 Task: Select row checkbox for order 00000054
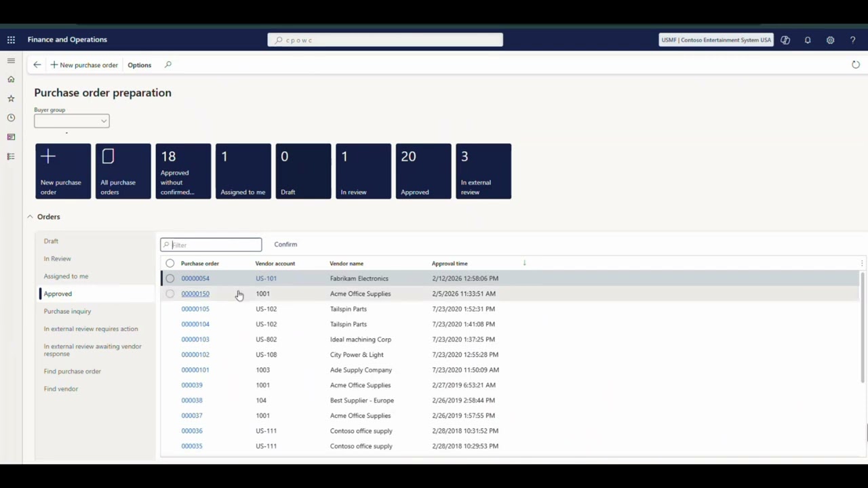click(170, 279)
